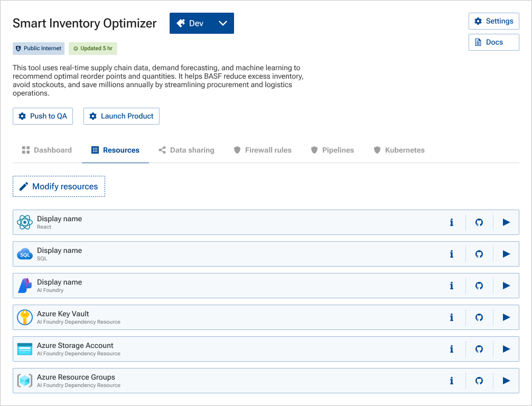532x406 pixels.
Task: Run the AI Foundry row's play button
Action: click(506, 286)
